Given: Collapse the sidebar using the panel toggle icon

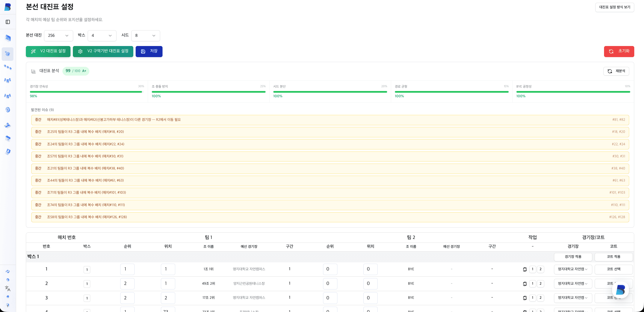Looking at the screenshot, I should pyautogui.click(x=8, y=22).
